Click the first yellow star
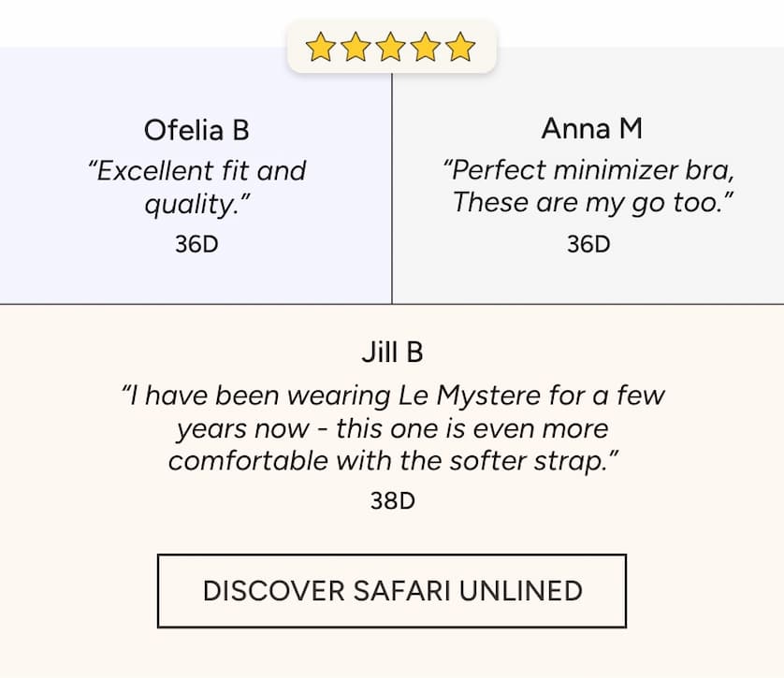The width and height of the screenshot is (784, 678). coord(320,47)
